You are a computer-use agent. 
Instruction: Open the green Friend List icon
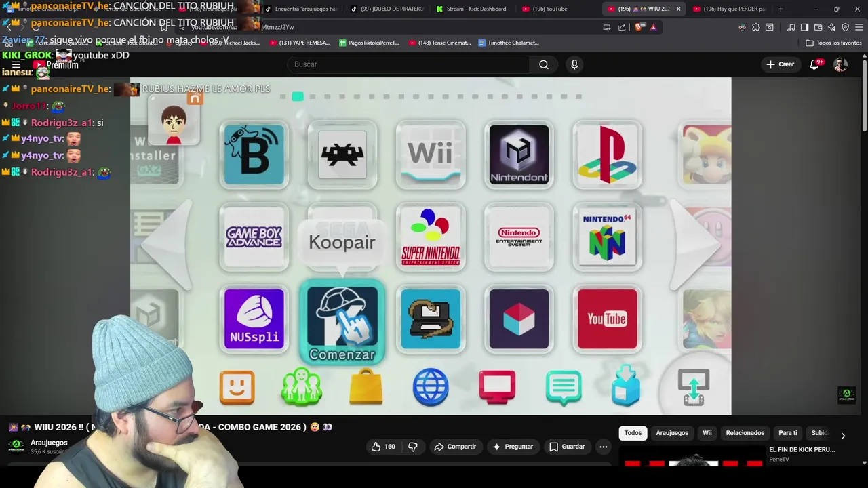[302, 388]
